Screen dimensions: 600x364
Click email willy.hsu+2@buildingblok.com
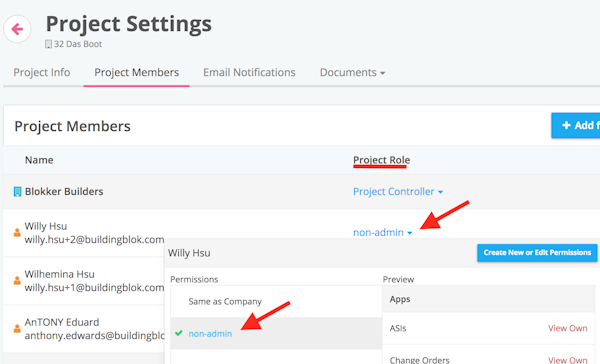94,240
